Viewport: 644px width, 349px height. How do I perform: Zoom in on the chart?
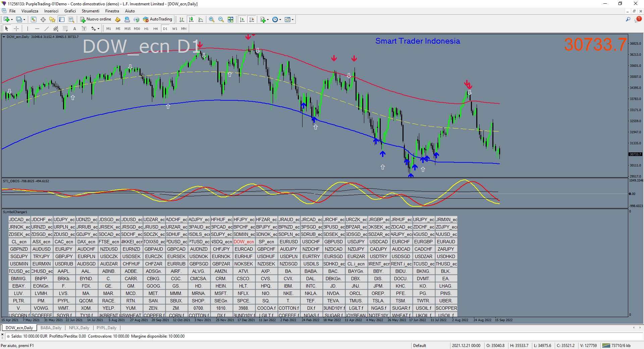tap(212, 19)
